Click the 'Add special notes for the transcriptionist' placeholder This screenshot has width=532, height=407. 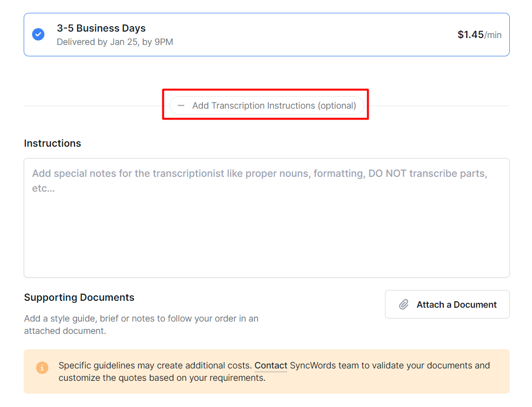click(x=260, y=173)
